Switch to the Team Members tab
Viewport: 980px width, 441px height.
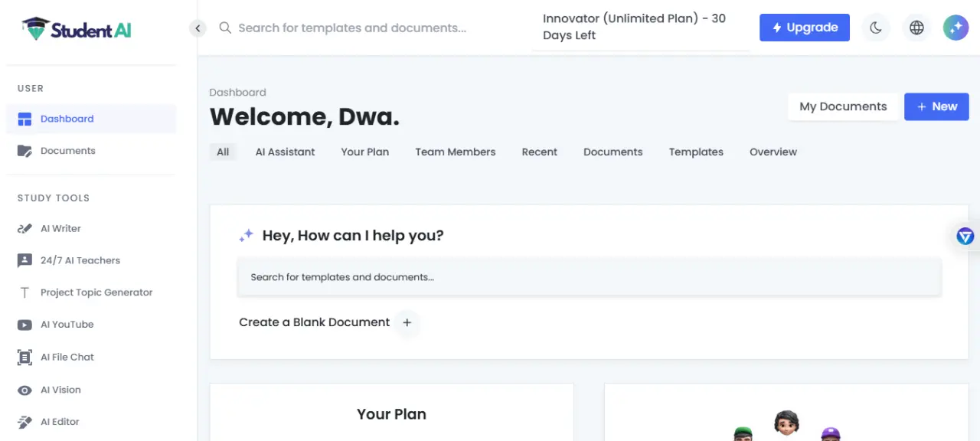456,152
